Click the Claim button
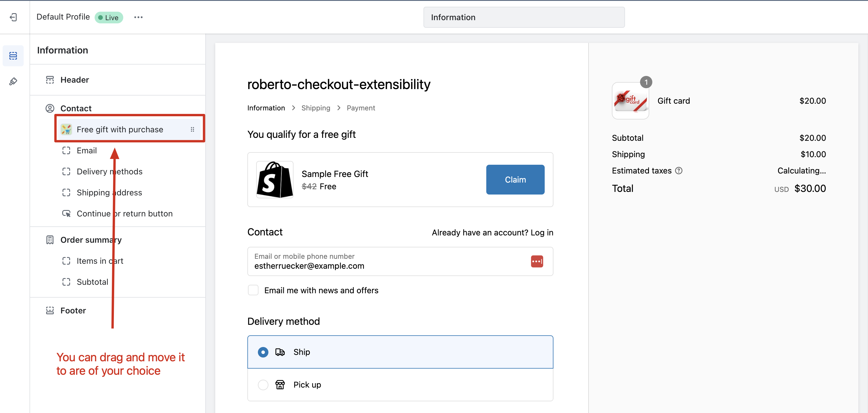 tap(515, 180)
